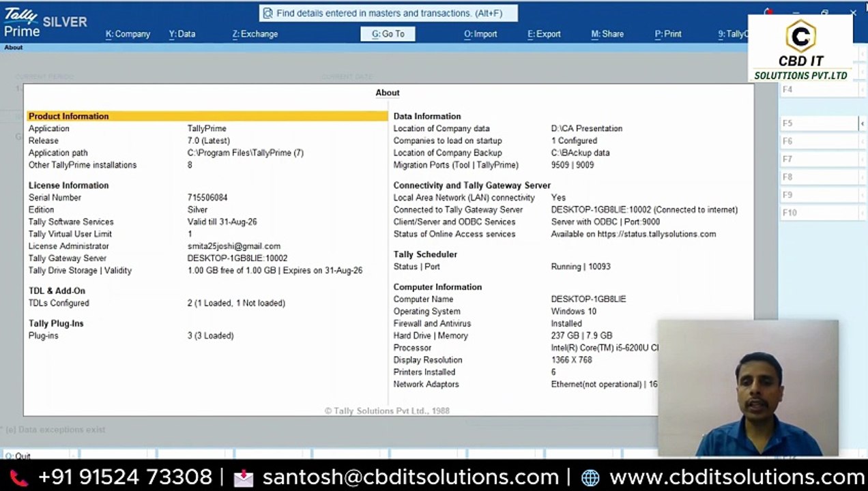868x491 pixels.
Task: Click the Firewall and Antivirus Installed value
Action: (x=566, y=324)
